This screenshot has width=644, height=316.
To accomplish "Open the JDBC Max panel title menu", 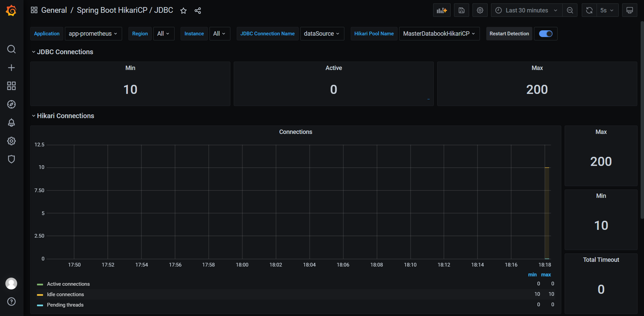I will (x=537, y=68).
